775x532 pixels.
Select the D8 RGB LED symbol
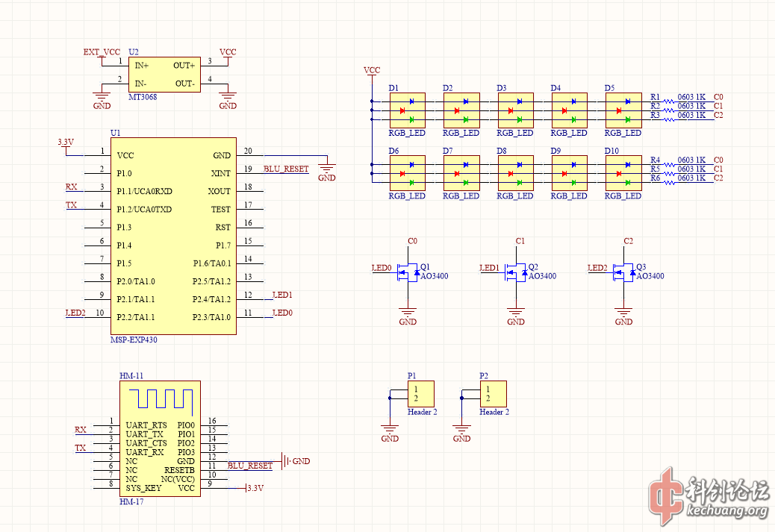point(515,173)
